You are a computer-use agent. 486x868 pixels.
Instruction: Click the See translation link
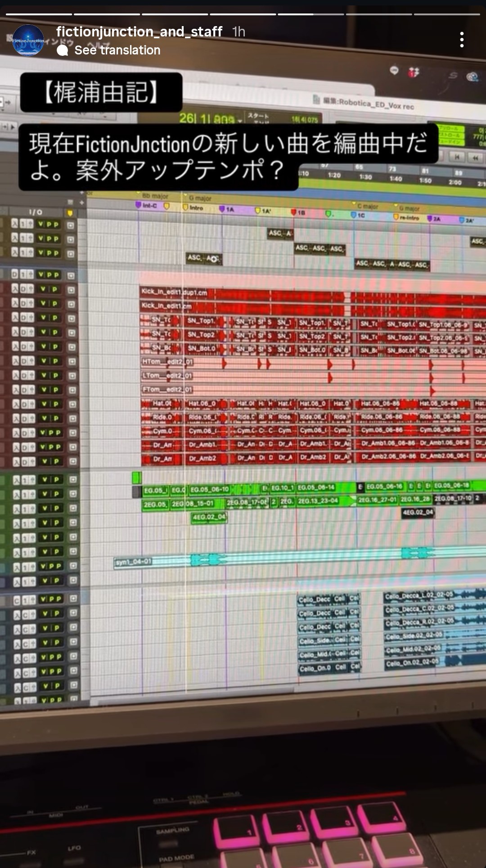[117, 50]
